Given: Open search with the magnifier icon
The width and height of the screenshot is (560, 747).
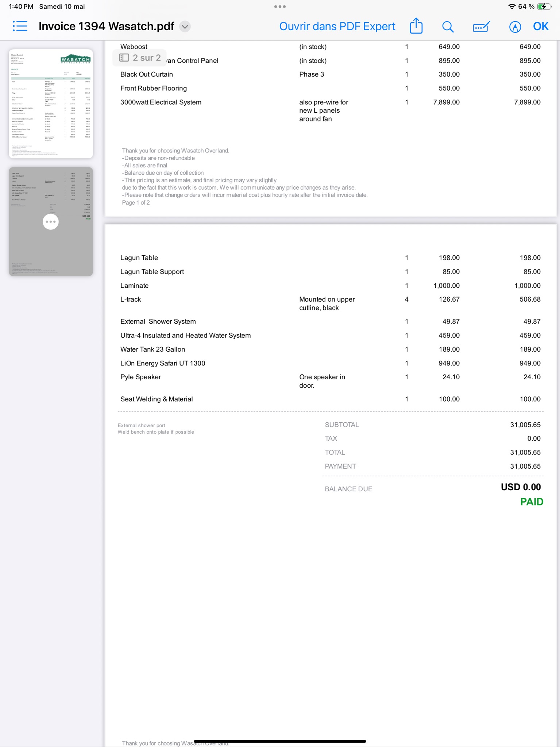Looking at the screenshot, I should point(448,27).
